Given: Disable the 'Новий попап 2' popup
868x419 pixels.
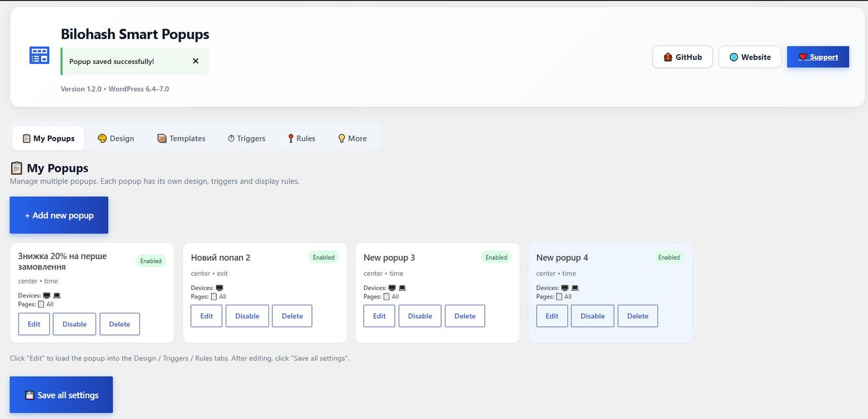Looking at the screenshot, I should 247,316.
